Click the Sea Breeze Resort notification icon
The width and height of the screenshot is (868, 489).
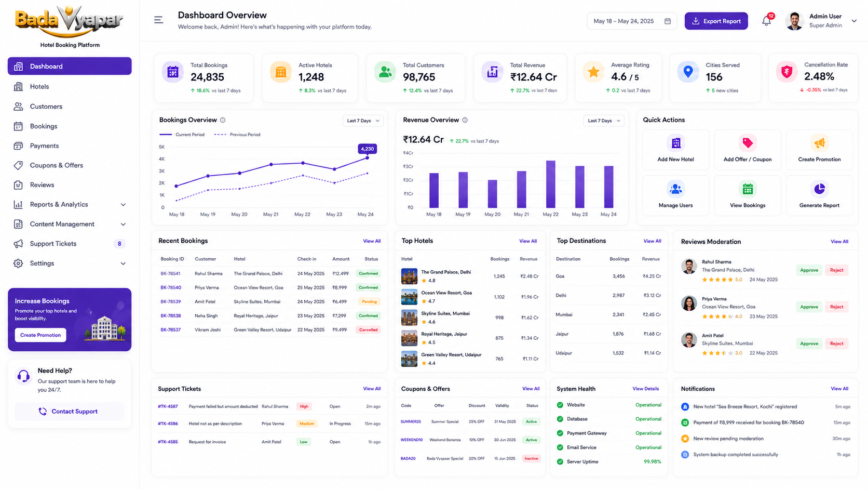tap(685, 407)
